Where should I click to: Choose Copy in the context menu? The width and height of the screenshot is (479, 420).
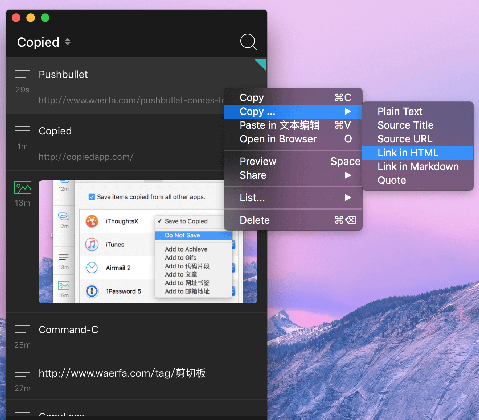tap(293, 97)
